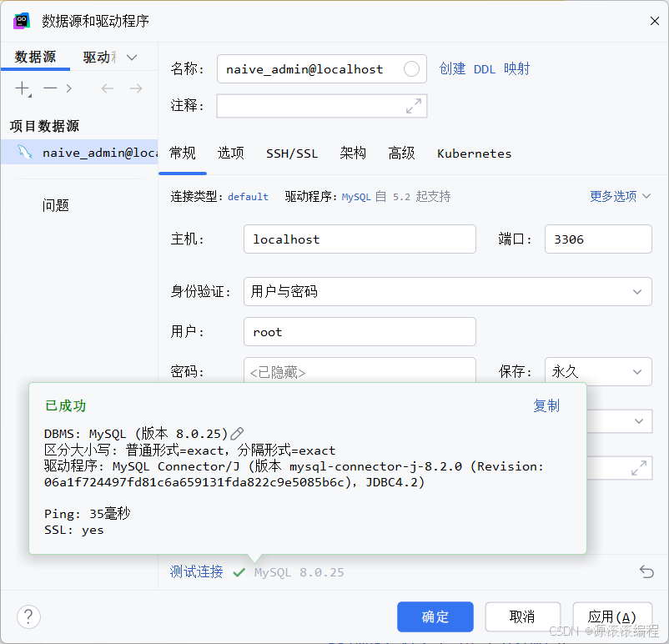Screen dimensions: 669x644
Task: Click the 密码 hidden password field
Action: pos(360,370)
